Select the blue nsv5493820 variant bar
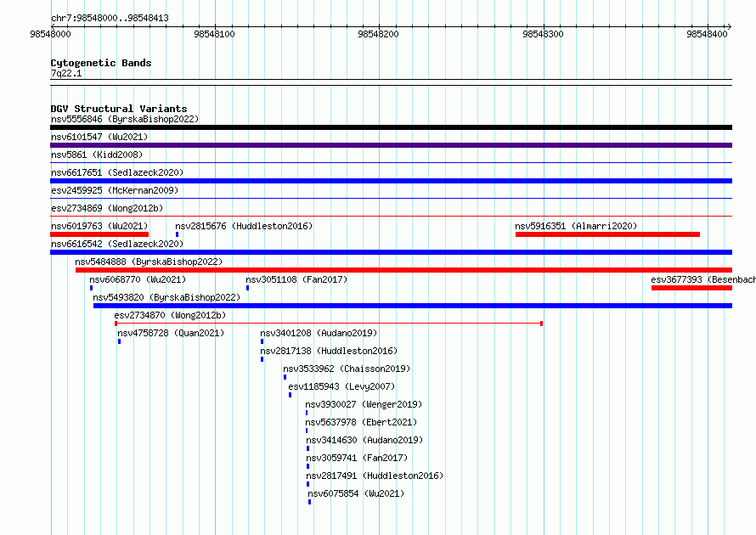The width and height of the screenshot is (756, 535). click(x=413, y=306)
